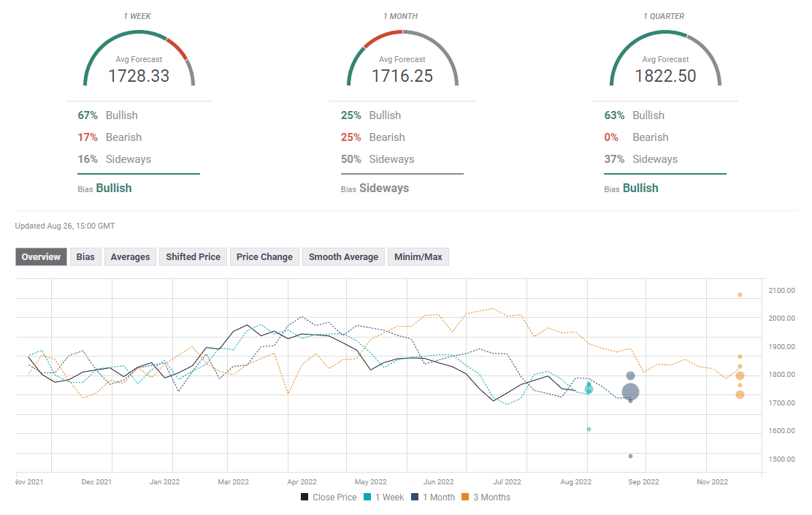Click the largest gray forecast bubble
Image resolution: width=812 pixels, height=515 pixels.
pos(630,392)
